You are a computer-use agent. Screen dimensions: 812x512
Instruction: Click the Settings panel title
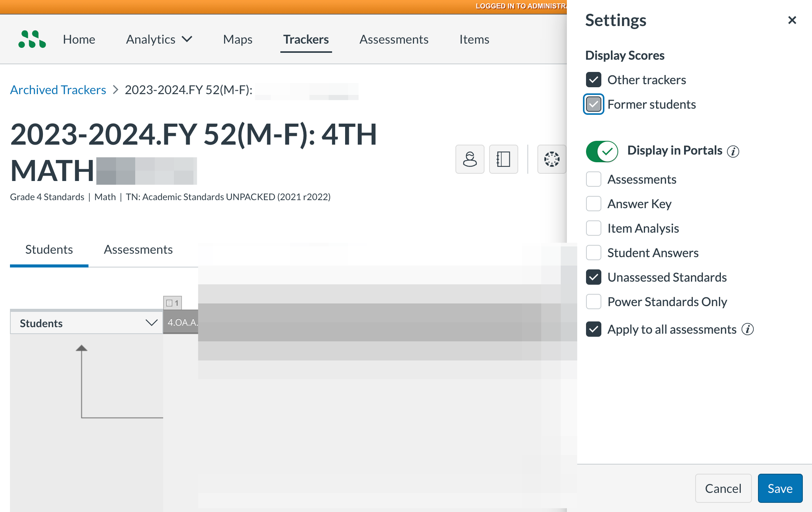616,20
